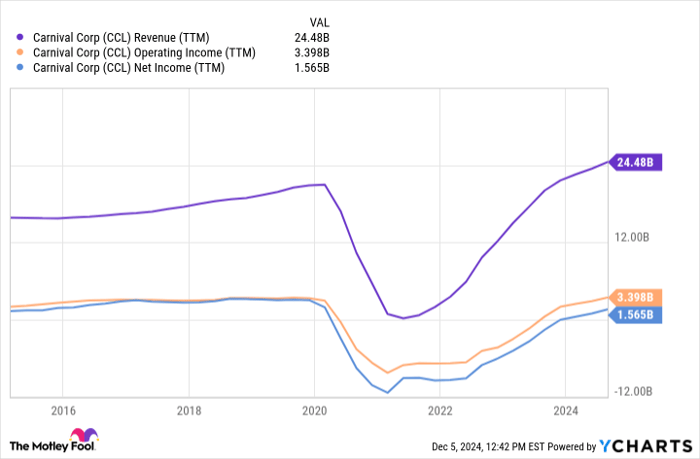Click the orange Operating Income legend dot
Screen dimensions: 700x459
click(x=20, y=52)
